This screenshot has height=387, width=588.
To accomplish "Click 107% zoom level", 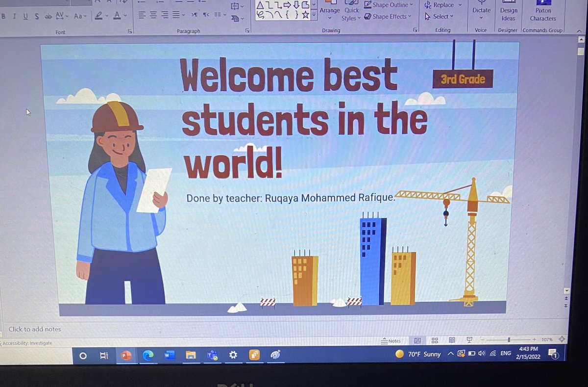I will (x=547, y=339).
